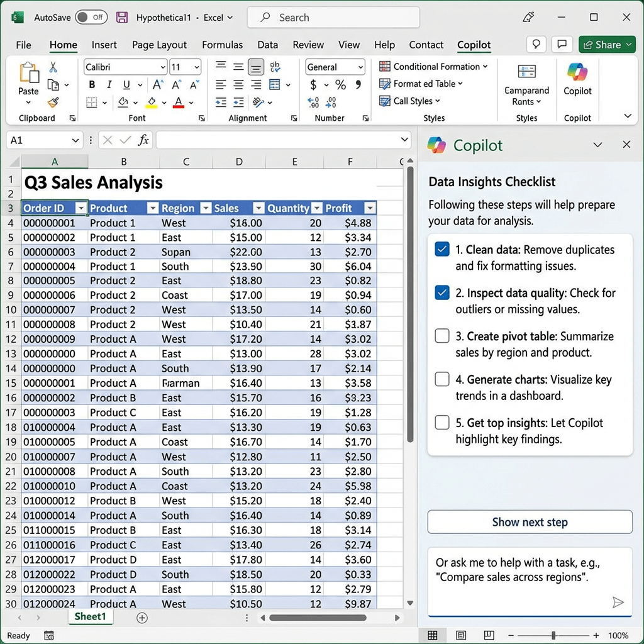
Task: Click the Increase Indent icon
Action: click(238, 103)
